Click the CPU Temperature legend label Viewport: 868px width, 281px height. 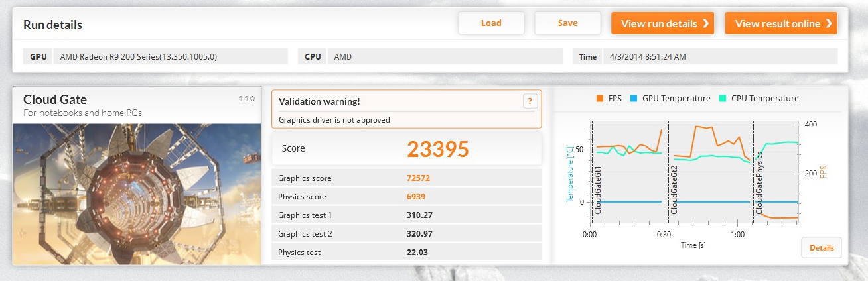[x=764, y=99]
